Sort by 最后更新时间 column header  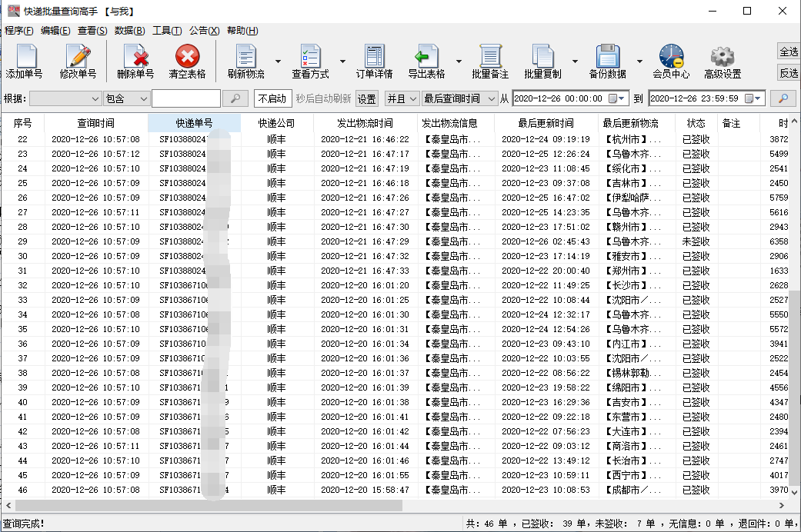point(546,123)
